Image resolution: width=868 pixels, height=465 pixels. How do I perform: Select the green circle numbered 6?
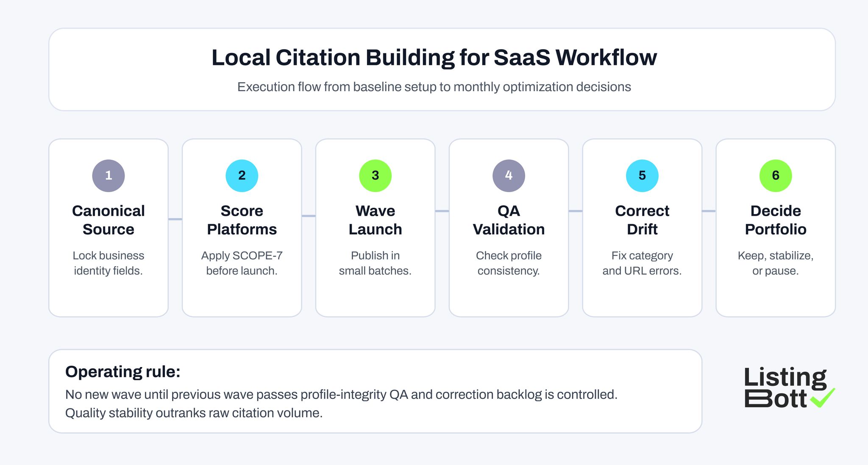point(776,175)
